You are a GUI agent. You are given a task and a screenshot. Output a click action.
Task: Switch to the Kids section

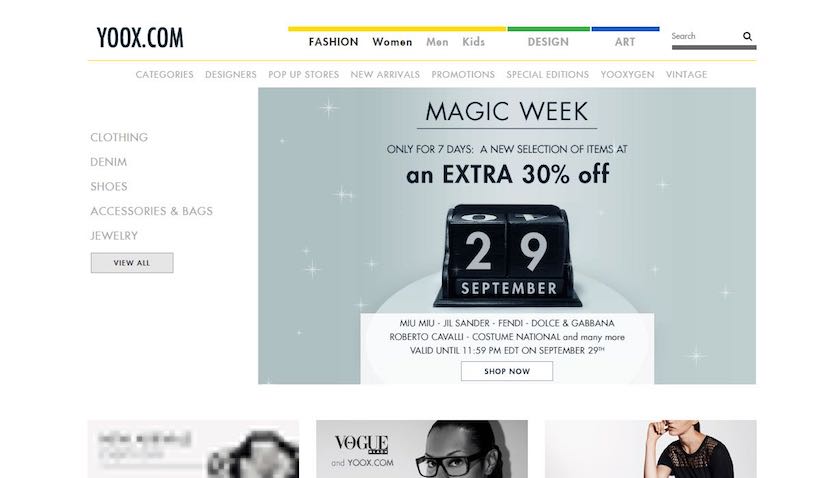point(474,42)
